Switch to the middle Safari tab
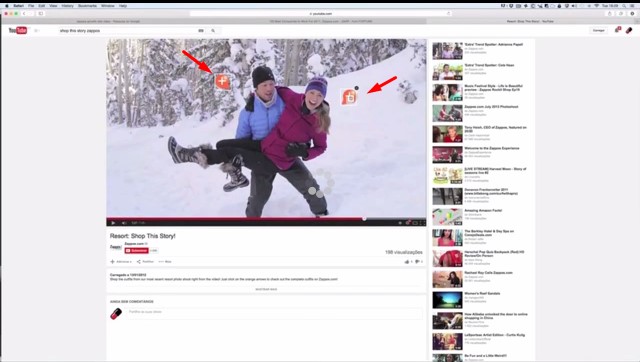 [x=321, y=21]
